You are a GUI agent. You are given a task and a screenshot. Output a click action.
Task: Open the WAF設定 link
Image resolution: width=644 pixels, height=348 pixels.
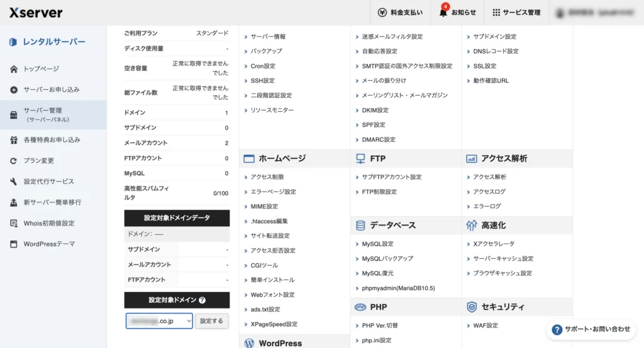click(486, 325)
